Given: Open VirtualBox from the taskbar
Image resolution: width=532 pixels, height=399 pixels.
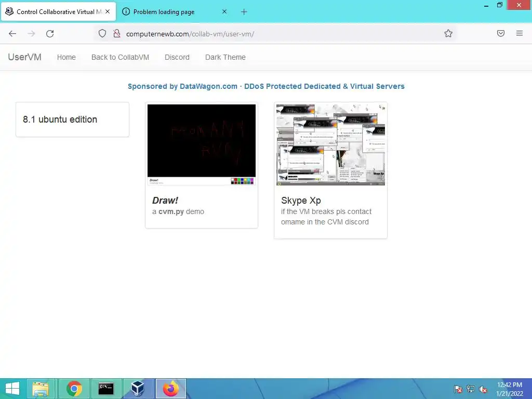Looking at the screenshot, I should point(138,389).
